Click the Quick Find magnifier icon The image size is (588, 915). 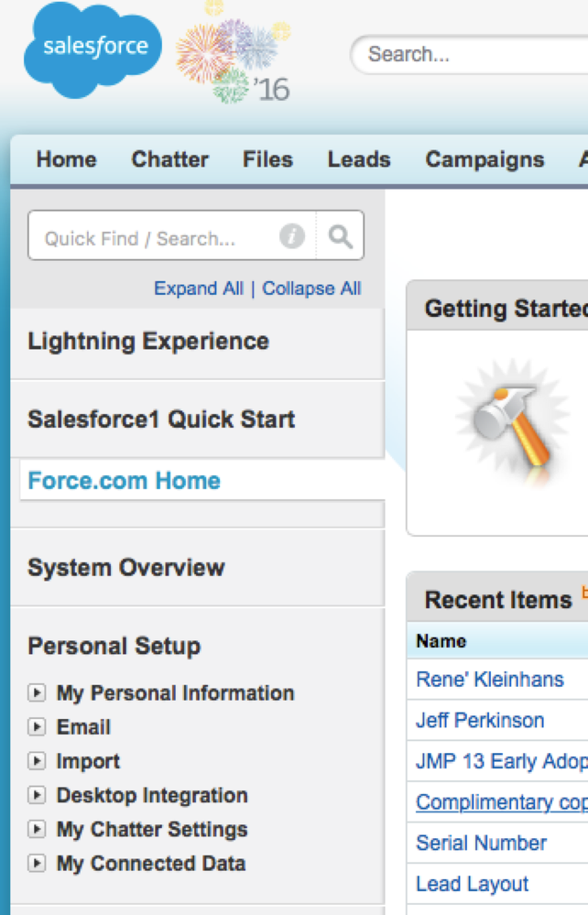point(340,236)
